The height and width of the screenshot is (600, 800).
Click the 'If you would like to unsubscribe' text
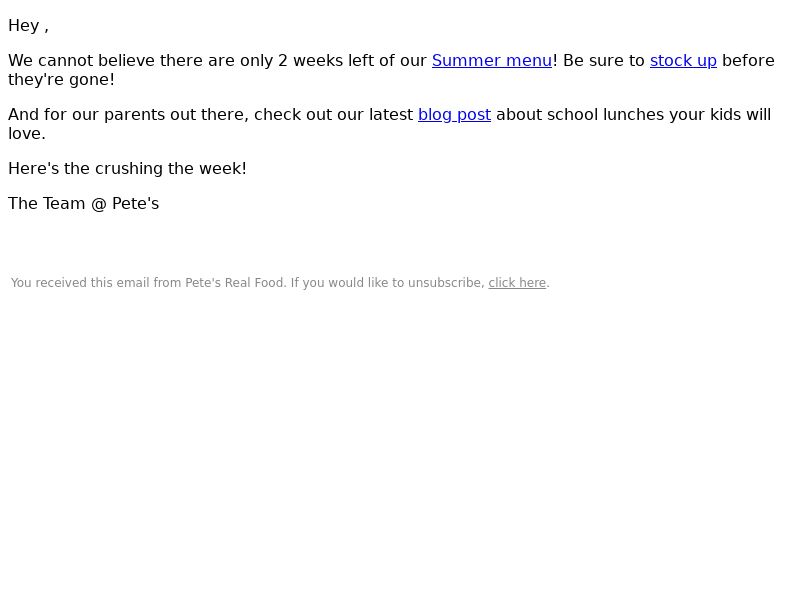[387, 283]
